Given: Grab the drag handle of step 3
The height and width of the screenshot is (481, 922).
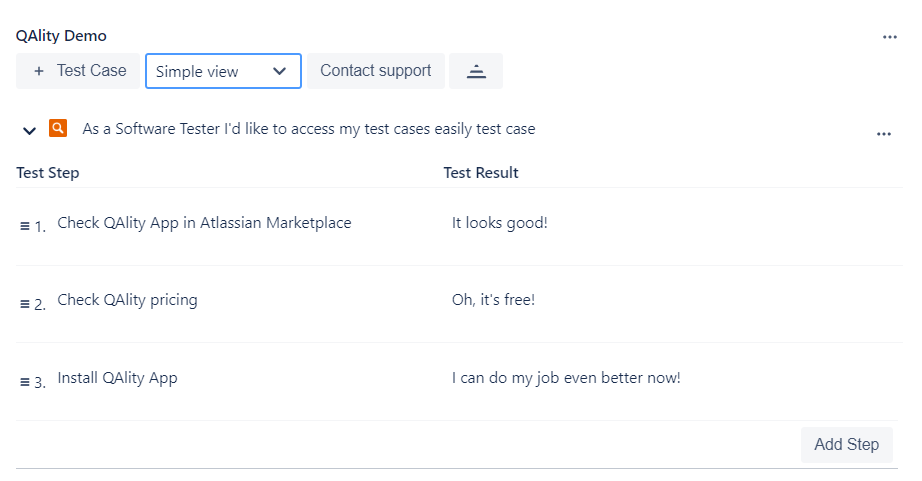Looking at the screenshot, I should 25,382.
